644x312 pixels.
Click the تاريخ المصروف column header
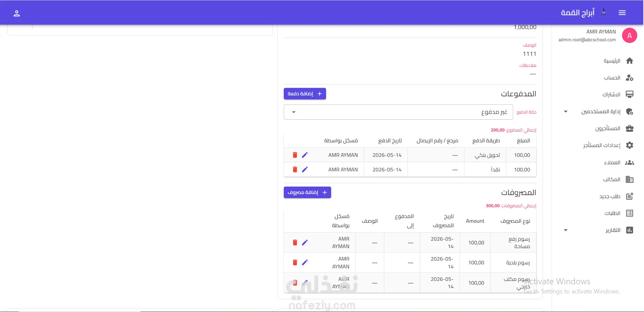click(443, 221)
